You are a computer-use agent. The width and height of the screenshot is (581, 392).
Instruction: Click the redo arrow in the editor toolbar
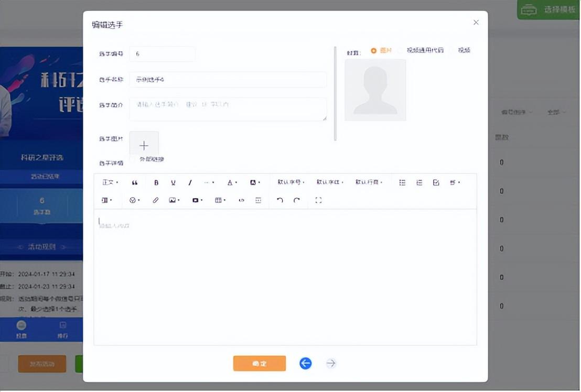pyautogui.click(x=297, y=200)
